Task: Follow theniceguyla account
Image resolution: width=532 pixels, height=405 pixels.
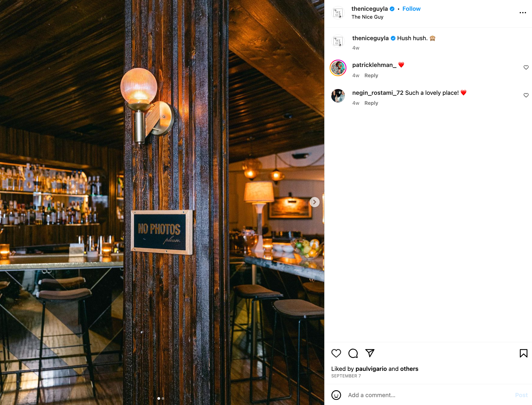Action: (411, 9)
